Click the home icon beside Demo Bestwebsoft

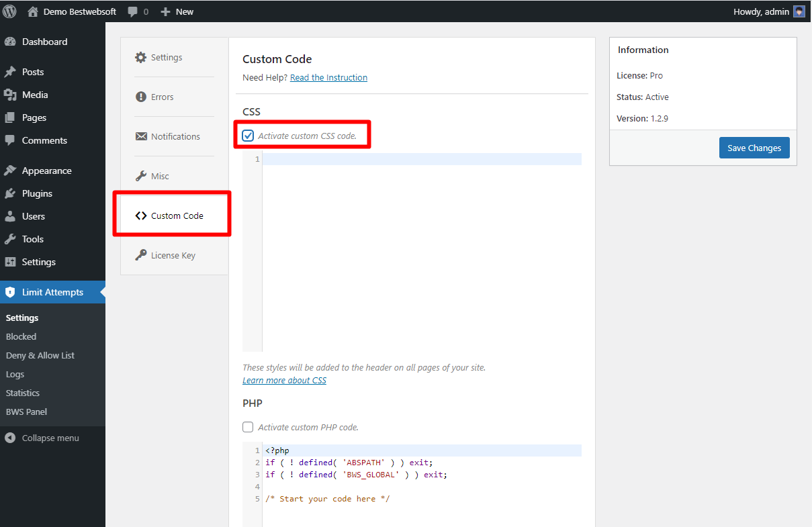point(33,11)
